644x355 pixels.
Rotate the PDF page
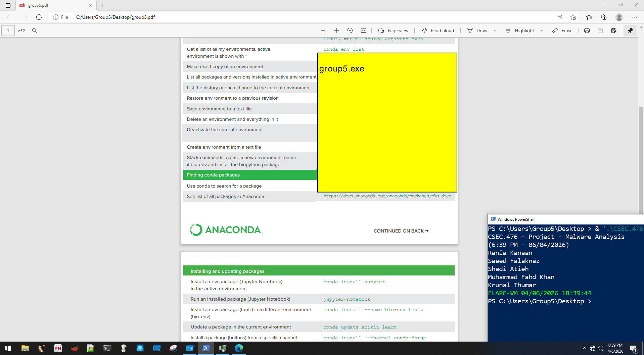350,31
